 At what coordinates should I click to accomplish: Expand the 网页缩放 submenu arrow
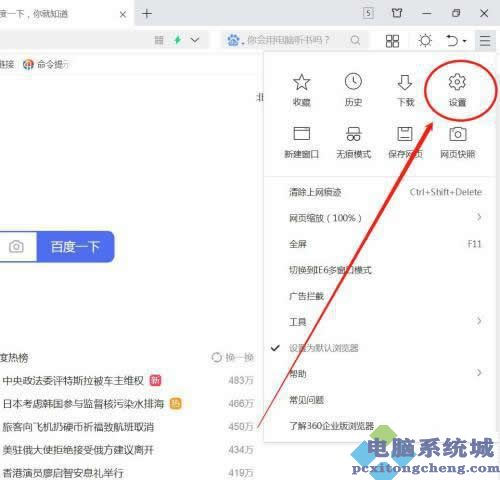[x=479, y=217]
